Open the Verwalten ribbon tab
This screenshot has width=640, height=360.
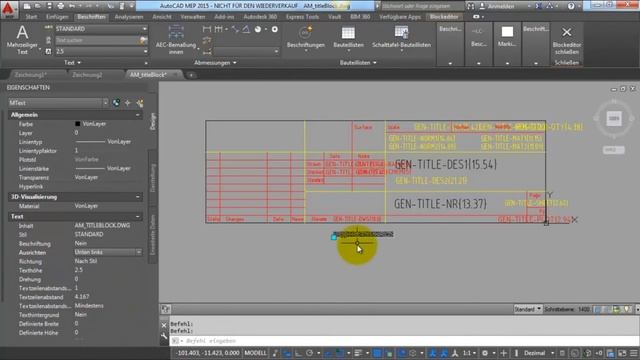click(193, 17)
